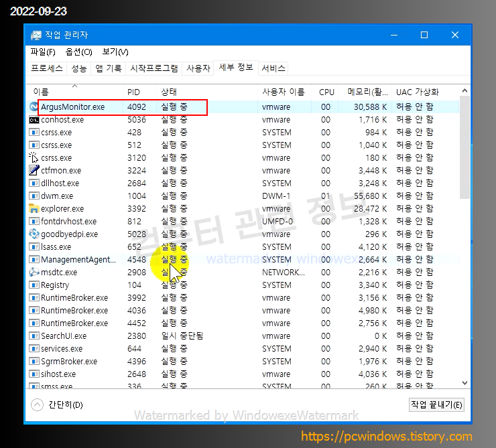Click the Registry process icon
Viewport: 496px width, 448px height.
coord(34,285)
